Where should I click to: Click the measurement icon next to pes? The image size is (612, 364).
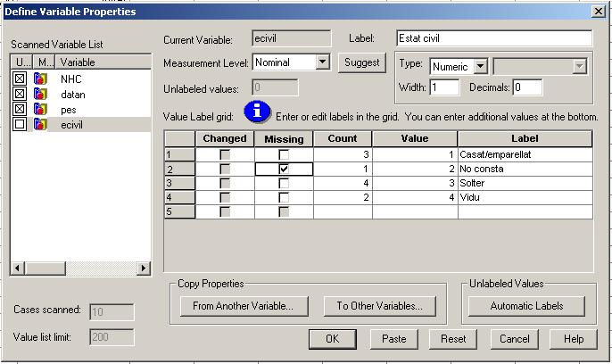39,109
